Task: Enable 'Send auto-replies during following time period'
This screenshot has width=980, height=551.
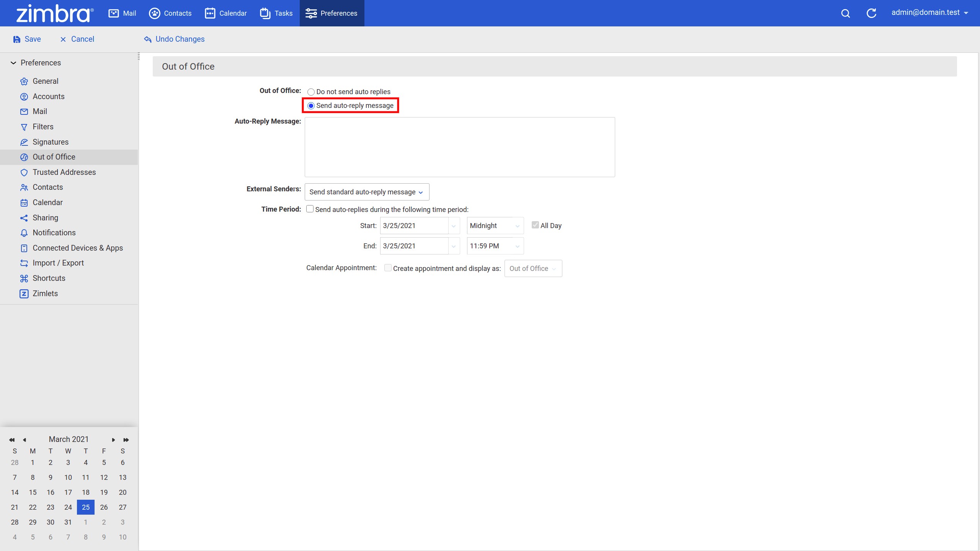Action: [310, 209]
